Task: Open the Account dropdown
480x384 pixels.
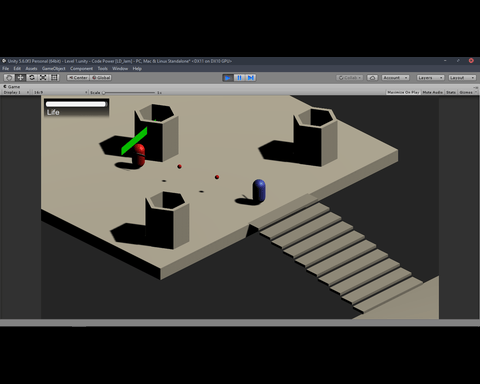Action: pos(395,78)
